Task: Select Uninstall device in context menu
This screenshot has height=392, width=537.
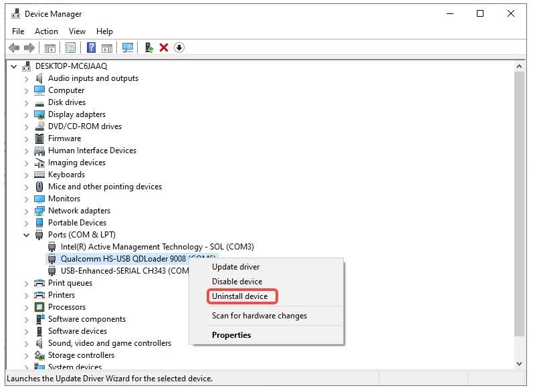Action: [x=239, y=296]
